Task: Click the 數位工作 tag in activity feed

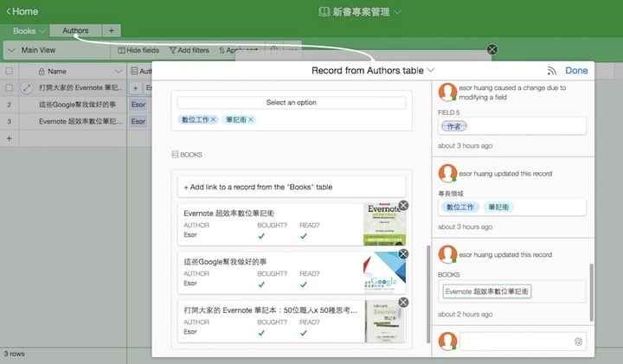Action: pos(460,207)
